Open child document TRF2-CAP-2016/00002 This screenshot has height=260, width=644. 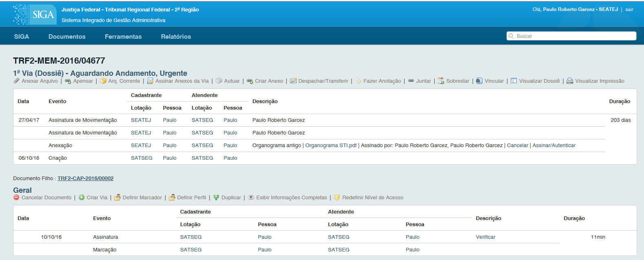(86, 178)
